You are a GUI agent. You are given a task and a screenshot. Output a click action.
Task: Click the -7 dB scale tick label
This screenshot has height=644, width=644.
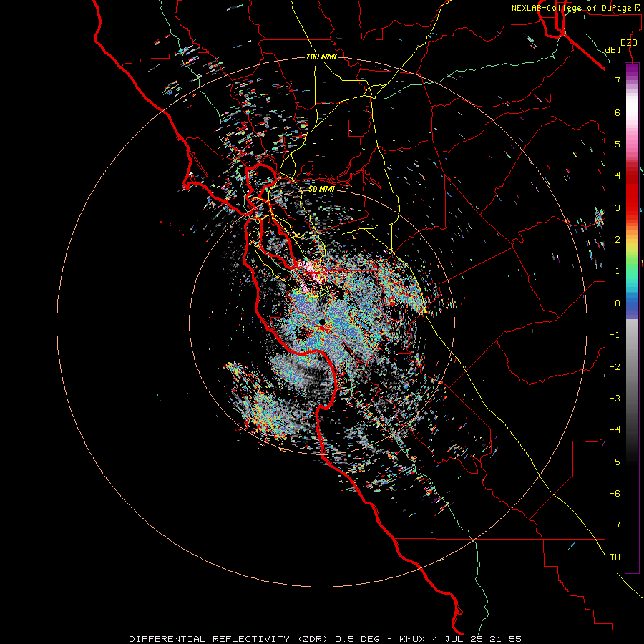click(x=615, y=525)
